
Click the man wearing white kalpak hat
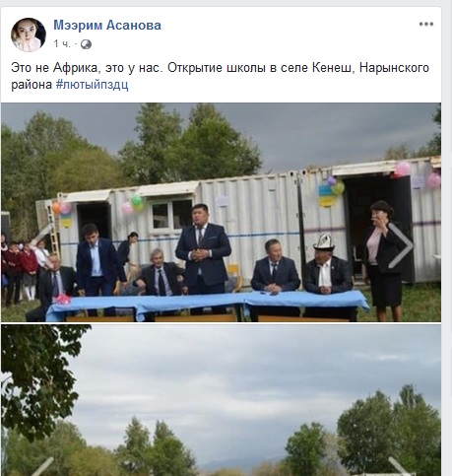327,264
